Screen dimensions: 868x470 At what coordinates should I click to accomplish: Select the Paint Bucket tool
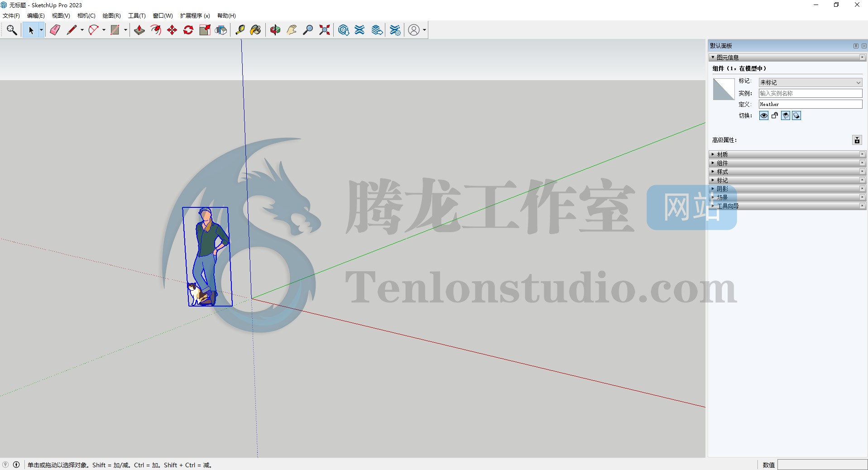pyautogui.click(x=256, y=30)
